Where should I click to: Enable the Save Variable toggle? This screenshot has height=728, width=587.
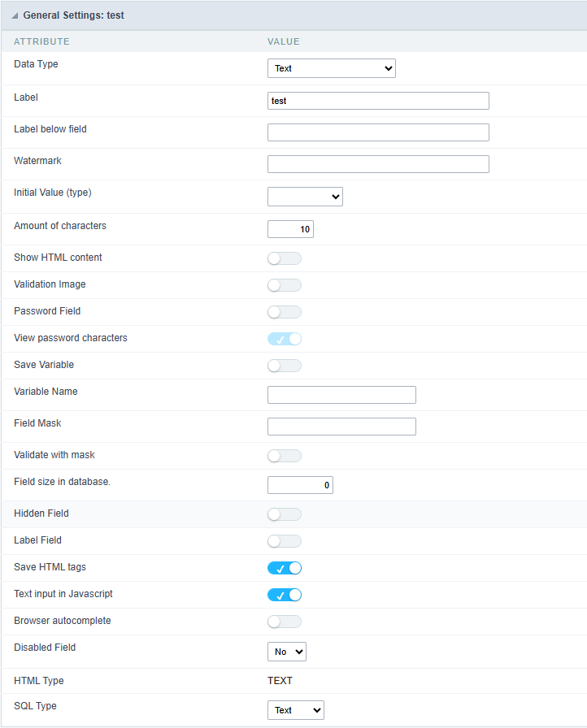pos(284,365)
